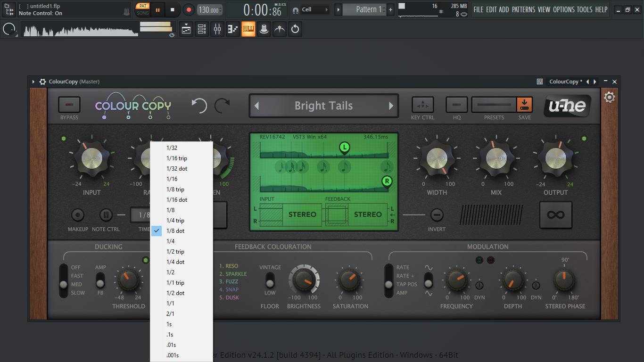The height and width of the screenshot is (362, 644).
Task: Toggle the HQ mode button
Action: click(x=456, y=105)
